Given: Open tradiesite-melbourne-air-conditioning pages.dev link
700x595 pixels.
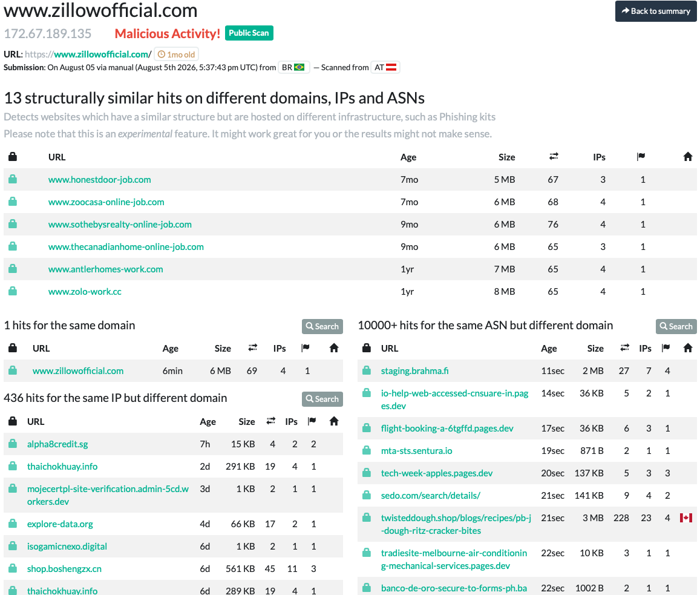Looking at the screenshot, I should pos(454,559).
